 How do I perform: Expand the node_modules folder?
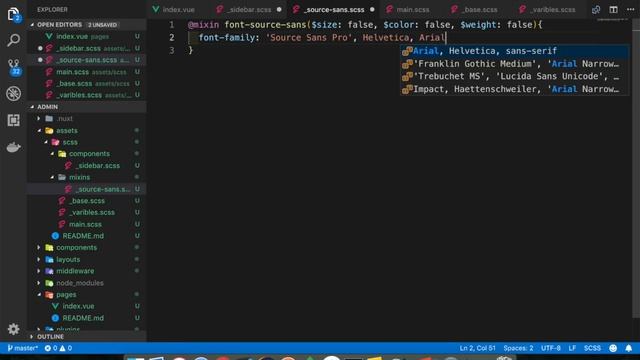[86, 283]
